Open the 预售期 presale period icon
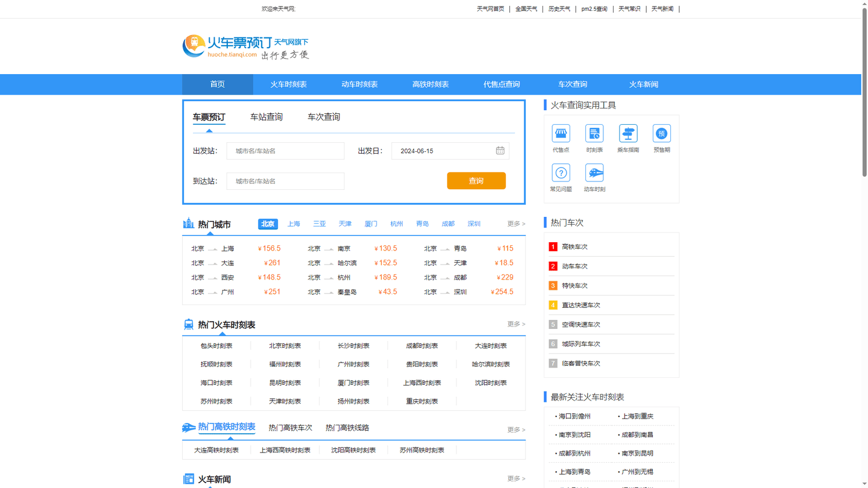Image resolution: width=868 pixels, height=488 pixels. [661, 134]
